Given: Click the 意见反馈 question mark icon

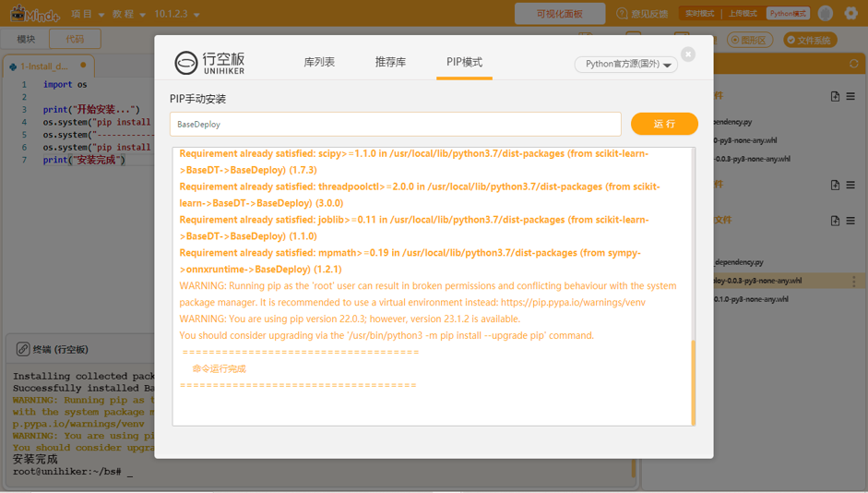Looking at the screenshot, I should pyautogui.click(x=623, y=13).
